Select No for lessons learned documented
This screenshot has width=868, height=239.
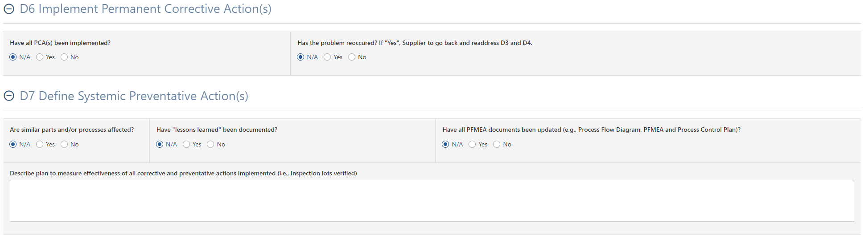(x=210, y=144)
